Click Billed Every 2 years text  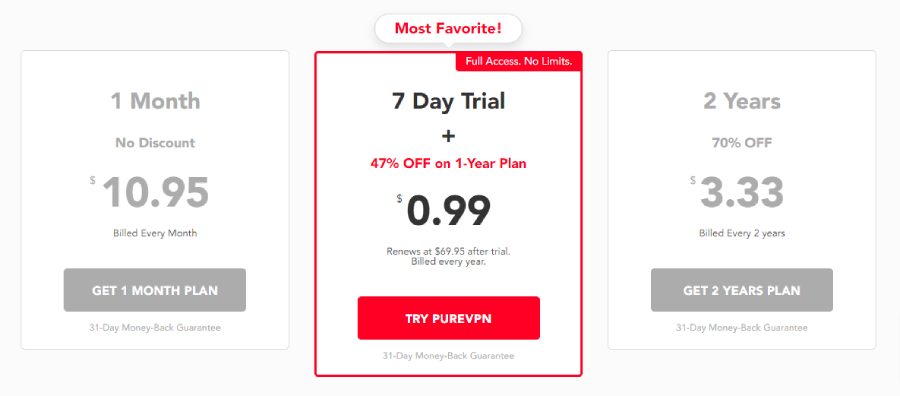tap(742, 234)
